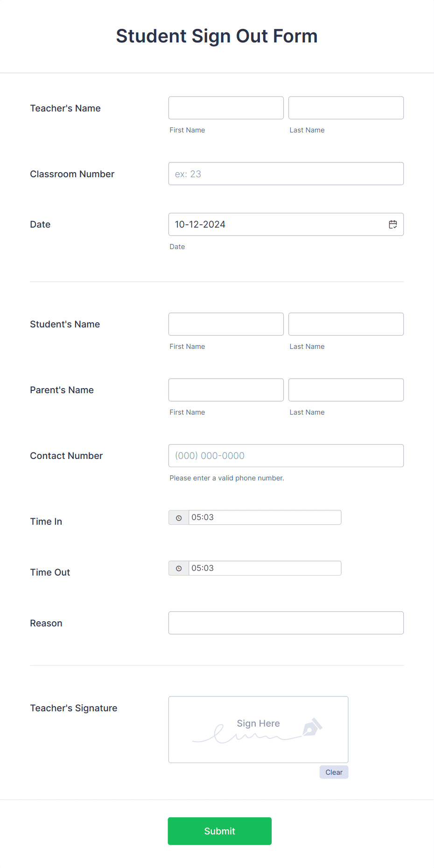Click the Student's First Name field
The height and width of the screenshot is (868, 434).
[x=225, y=324]
